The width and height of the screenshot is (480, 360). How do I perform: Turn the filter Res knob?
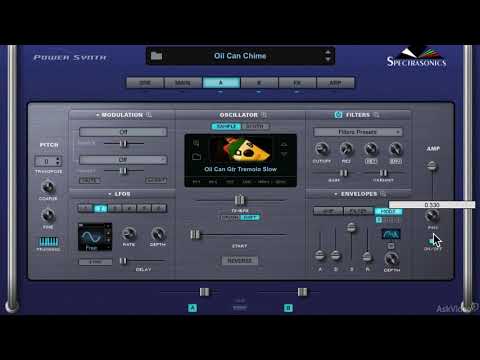(346, 149)
